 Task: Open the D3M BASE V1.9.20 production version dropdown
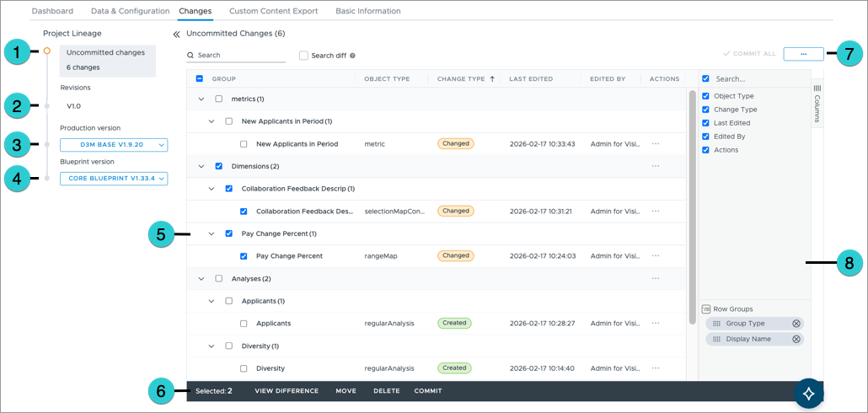click(x=114, y=145)
